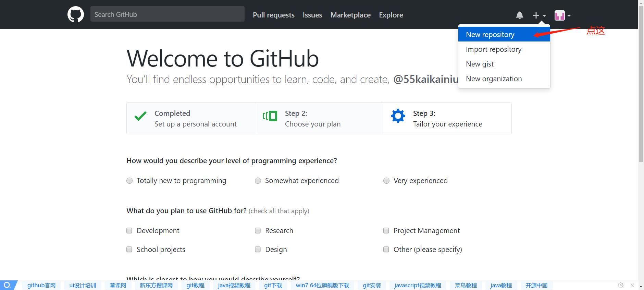Check the Research checkbox

[258, 230]
